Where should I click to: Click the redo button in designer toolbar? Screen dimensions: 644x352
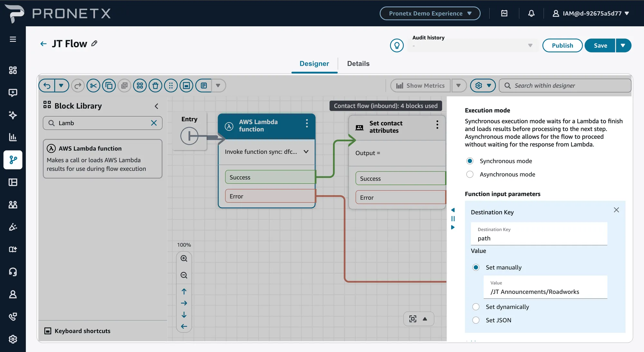coord(78,86)
